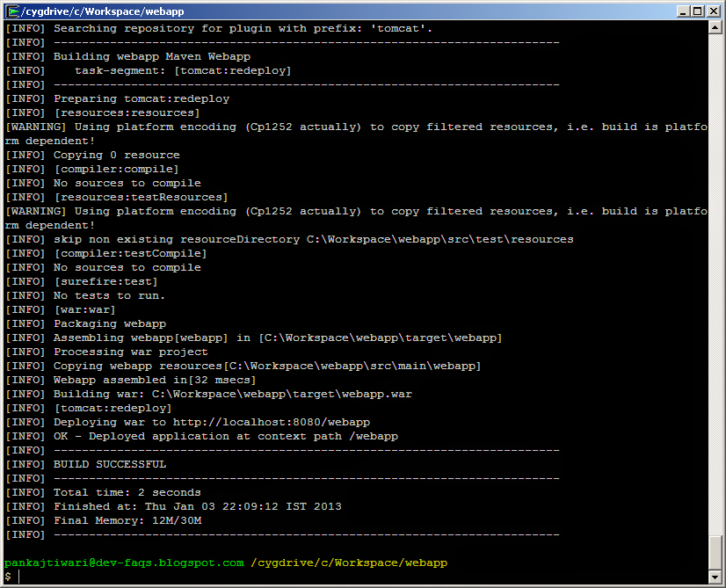Maximize the Cygwin terminal window
Image resolution: width=726 pixels, height=588 pixels.
[x=697, y=11]
